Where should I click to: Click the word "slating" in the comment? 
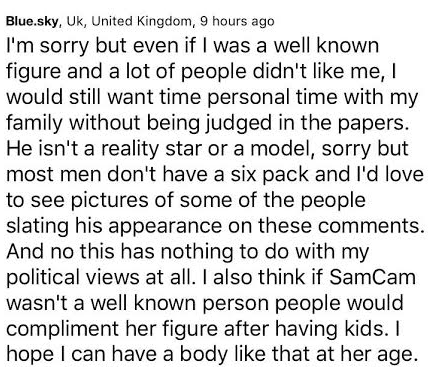point(38,226)
